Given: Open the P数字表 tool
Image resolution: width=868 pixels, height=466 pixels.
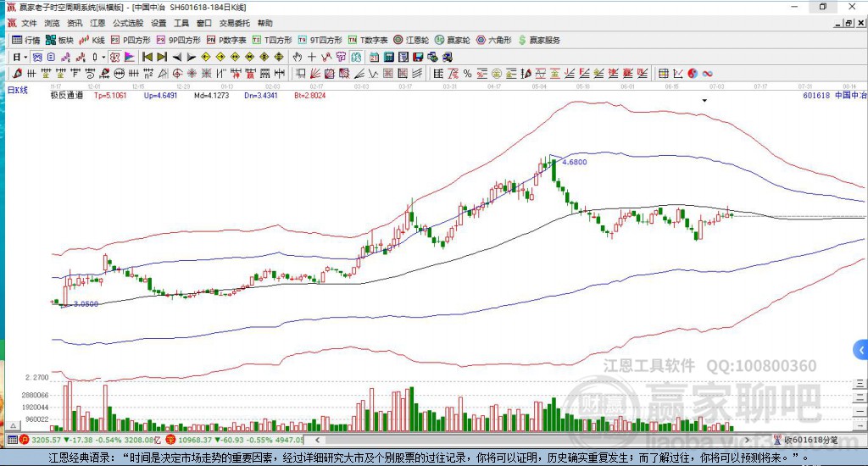Looking at the screenshot, I should tap(226, 41).
